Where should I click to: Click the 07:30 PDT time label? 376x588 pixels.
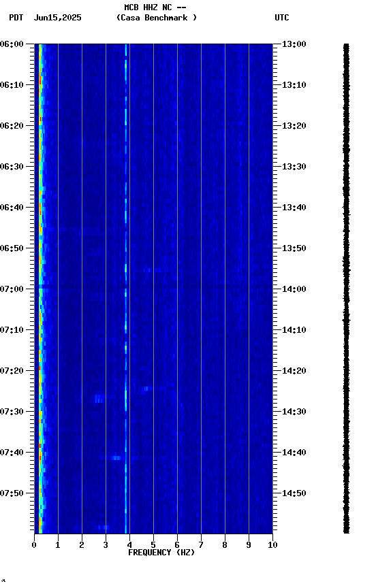coord(12,412)
